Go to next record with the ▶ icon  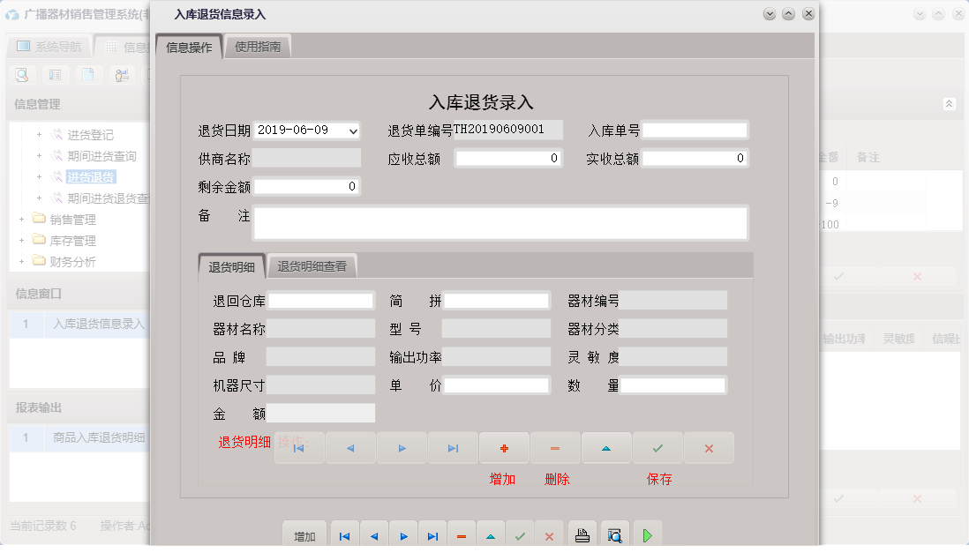(x=402, y=448)
